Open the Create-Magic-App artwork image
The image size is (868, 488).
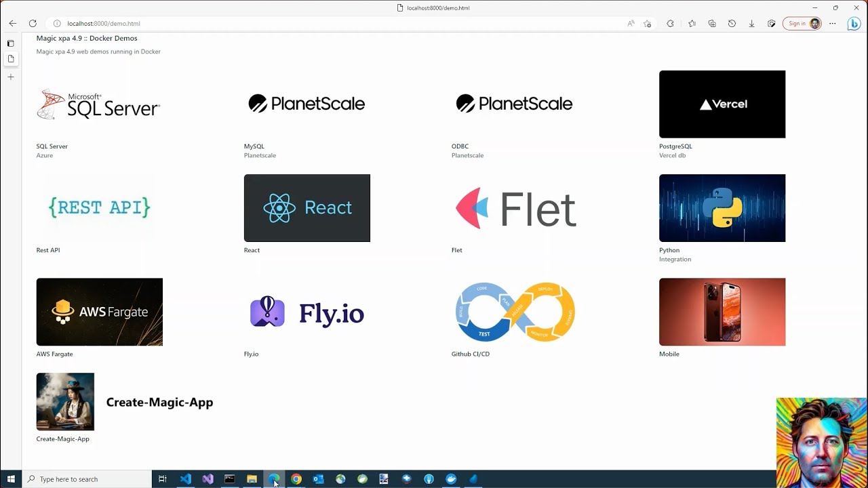[x=65, y=402]
